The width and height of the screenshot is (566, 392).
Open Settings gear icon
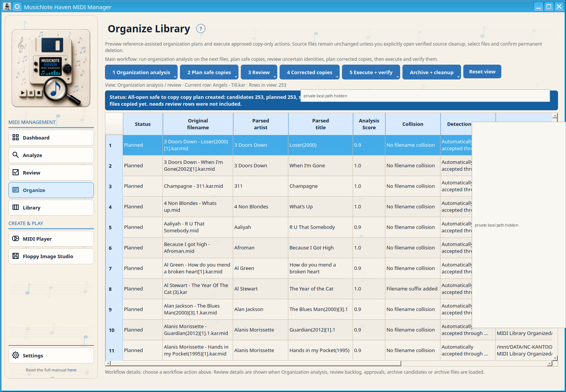point(16,355)
